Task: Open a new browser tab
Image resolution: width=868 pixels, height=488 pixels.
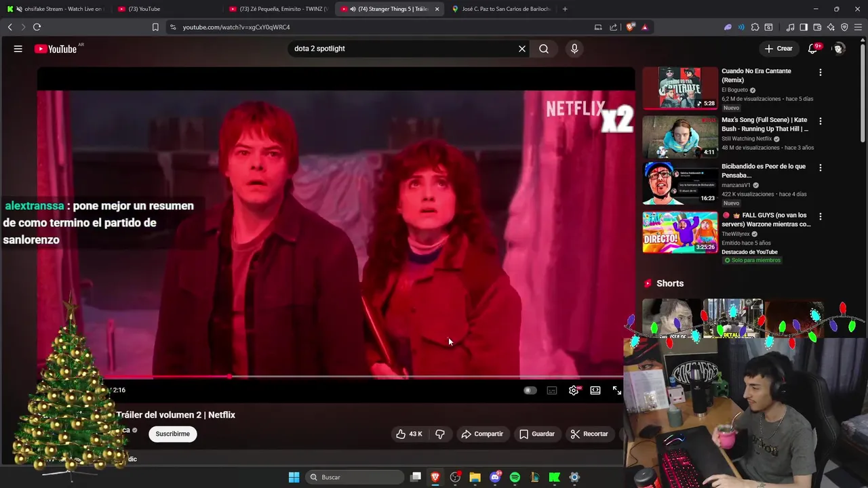Action: coord(565,9)
